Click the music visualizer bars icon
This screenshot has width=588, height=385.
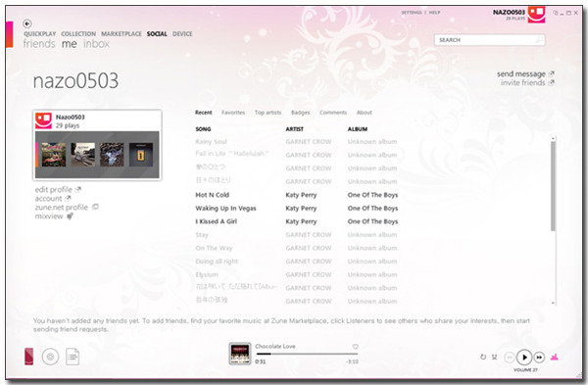click(x=554, y=358)
